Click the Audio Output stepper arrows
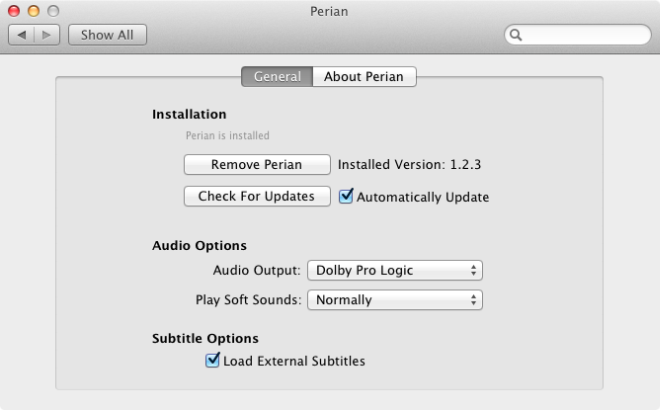The height and width of the screenshot is (410, 660). point(474,270)
